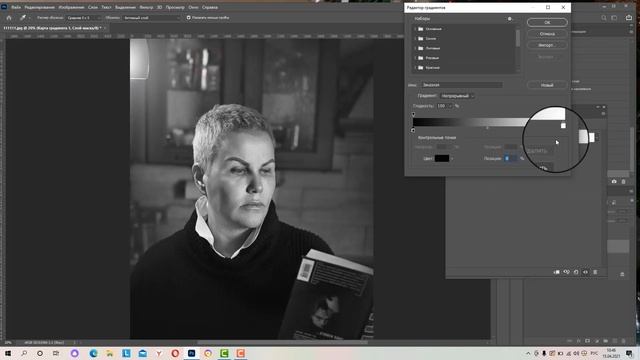Click view previous state icon in Properties panel
Viewport: 640px width, 360px height.
567,272
